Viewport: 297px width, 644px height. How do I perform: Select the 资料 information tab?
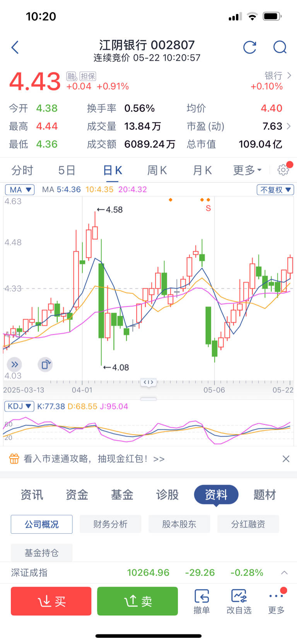pyautogui.click(x=216, y=495)
